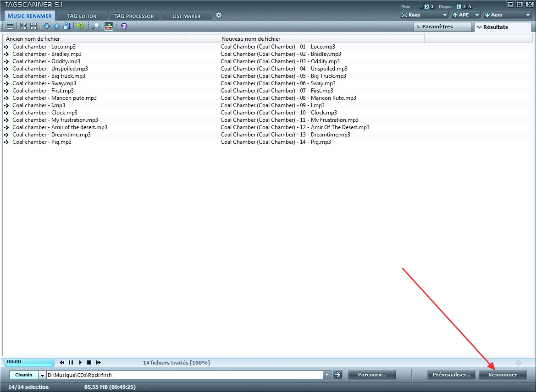Click the arrow icon beside Pig.mp3 row
The height and width of the screenshot is (392, 536).
coord(6,142)
